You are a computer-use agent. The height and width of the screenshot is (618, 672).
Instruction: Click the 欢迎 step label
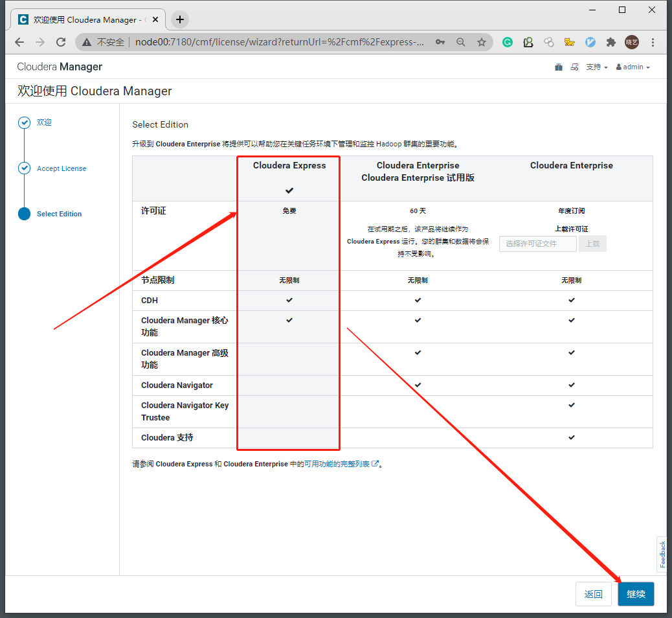(44, 122)
